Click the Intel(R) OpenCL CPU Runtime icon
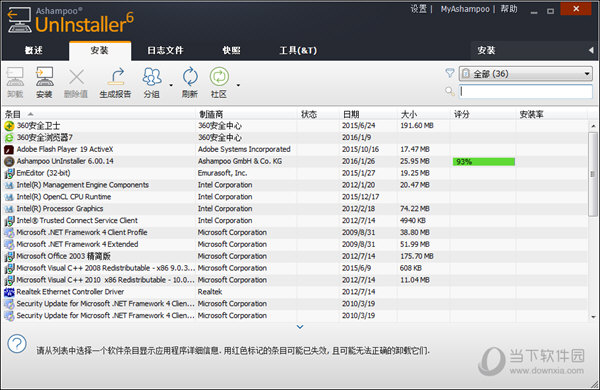The image size is (600, 390). [9, 197]
